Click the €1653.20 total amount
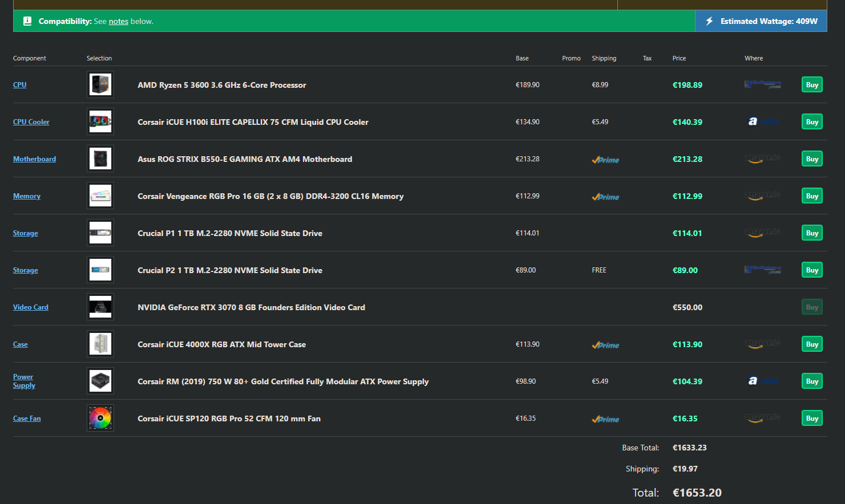This screenshot has width=845, height=504. (697, 493)
